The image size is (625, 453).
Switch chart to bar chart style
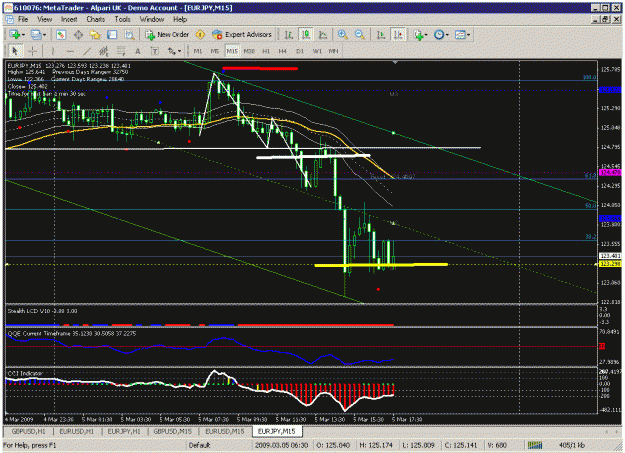coord(289,35)
